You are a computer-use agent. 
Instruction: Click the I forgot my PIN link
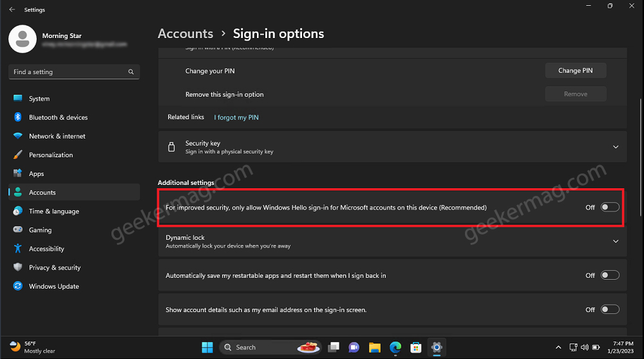tap(236, 117)
